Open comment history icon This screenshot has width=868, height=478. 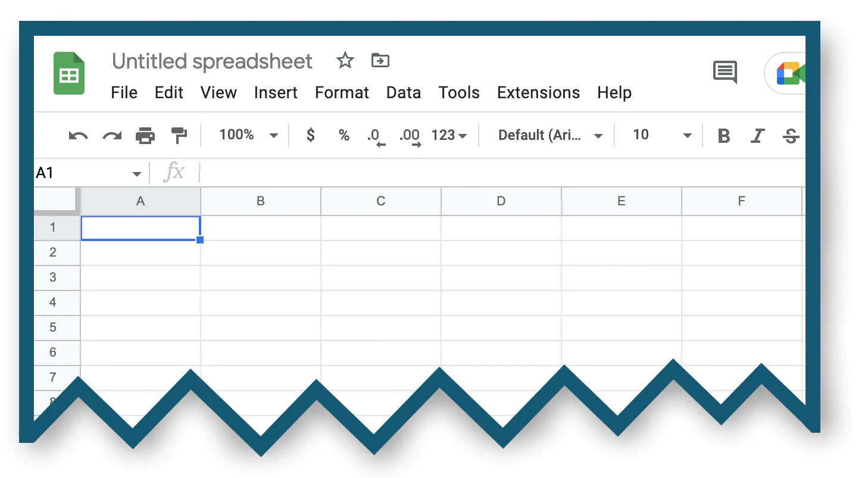click(x=725, y=72)
